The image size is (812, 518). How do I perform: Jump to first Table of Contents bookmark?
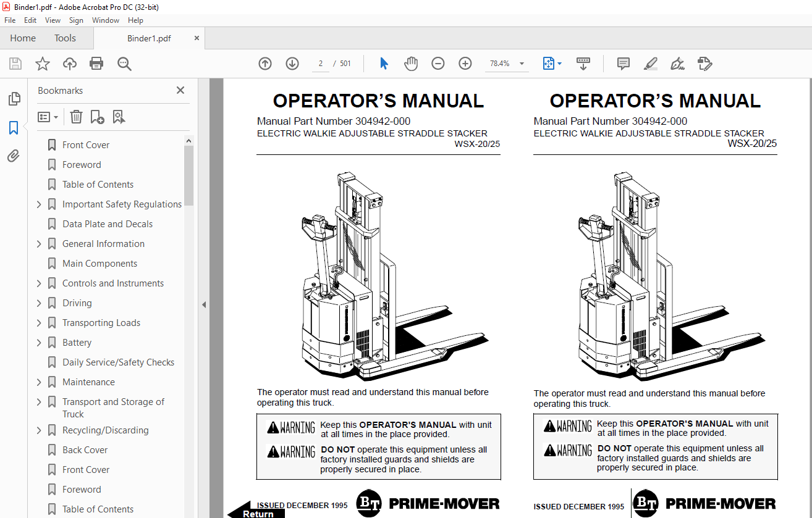98,185
